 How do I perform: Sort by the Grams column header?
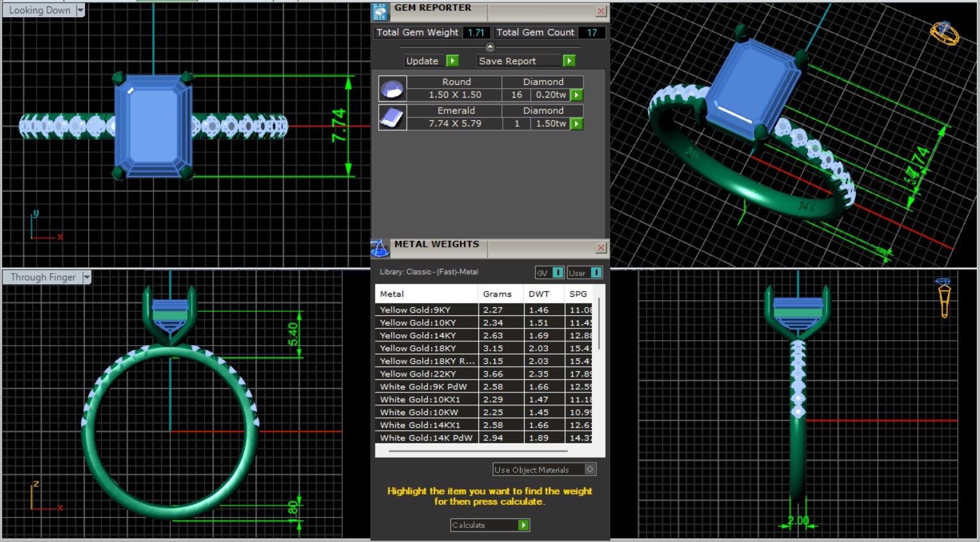tap(497, 294)
